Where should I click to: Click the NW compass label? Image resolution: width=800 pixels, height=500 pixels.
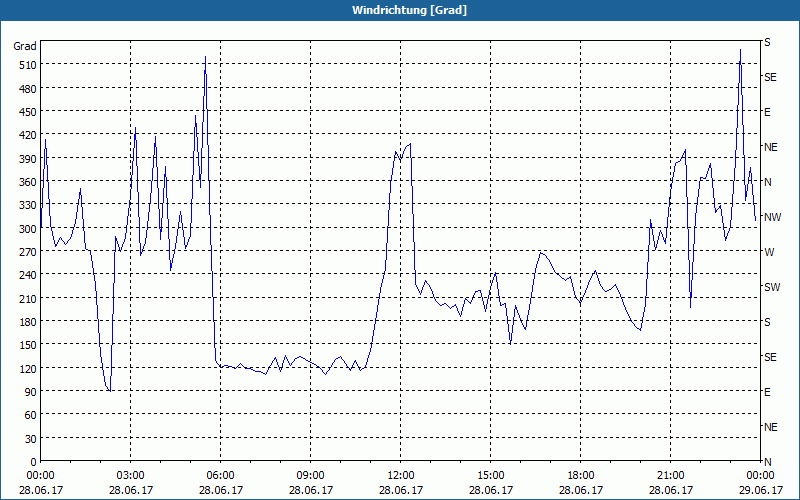tap(772, 217)
